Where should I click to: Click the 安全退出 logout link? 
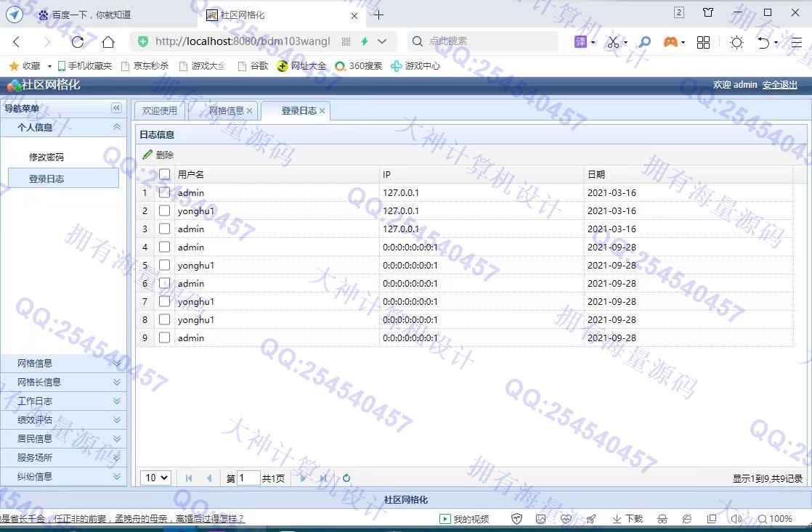pyautogui.click(x=779, y=84)
